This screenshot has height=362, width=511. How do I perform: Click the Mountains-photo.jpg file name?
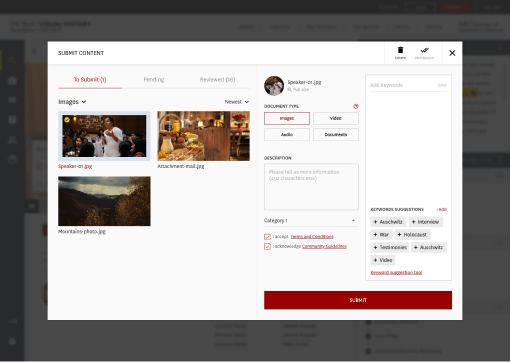pyautogui.click(x=82, y=231)
